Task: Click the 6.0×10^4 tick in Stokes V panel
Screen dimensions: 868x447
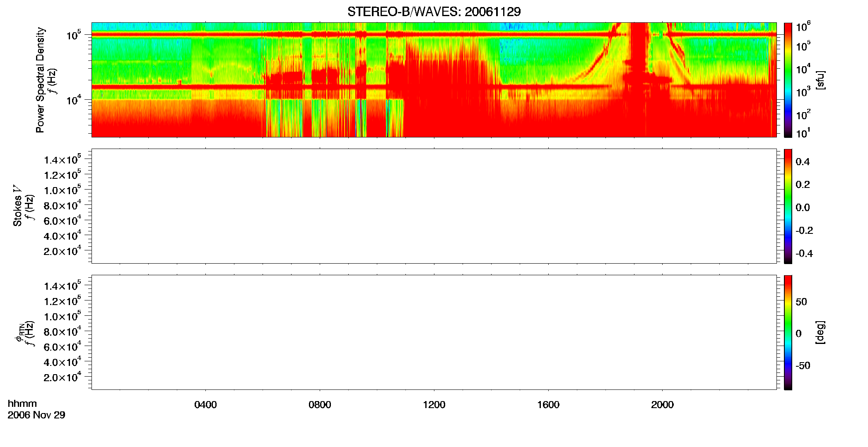Action: (x=63, y=220)
